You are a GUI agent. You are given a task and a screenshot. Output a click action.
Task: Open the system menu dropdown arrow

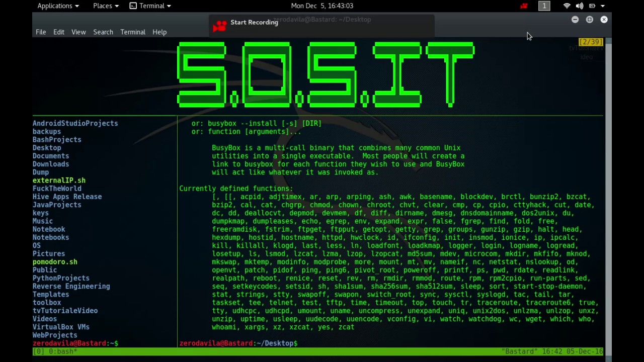click(603, 6)
